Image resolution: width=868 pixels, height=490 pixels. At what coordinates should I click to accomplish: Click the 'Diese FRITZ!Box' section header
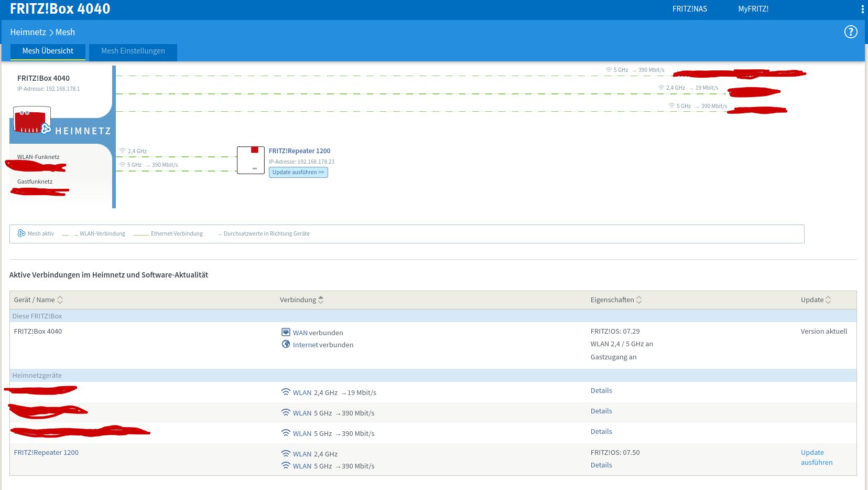point(37,316)
